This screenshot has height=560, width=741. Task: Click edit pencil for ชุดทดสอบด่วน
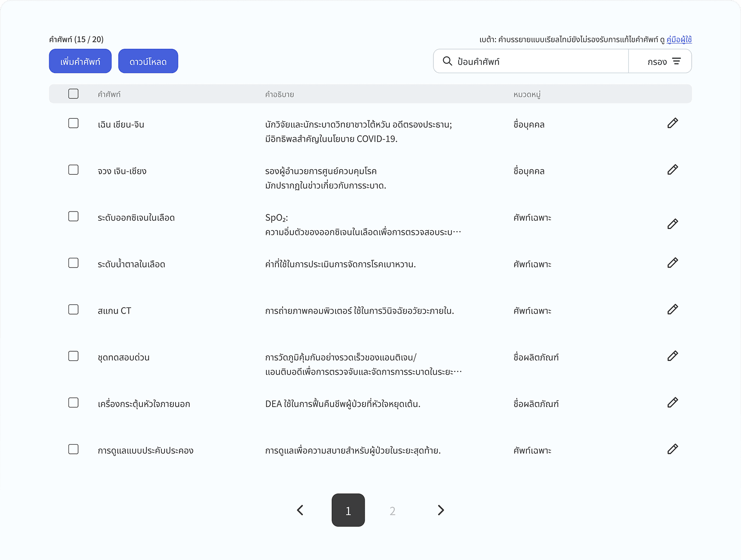pos(673,356)
